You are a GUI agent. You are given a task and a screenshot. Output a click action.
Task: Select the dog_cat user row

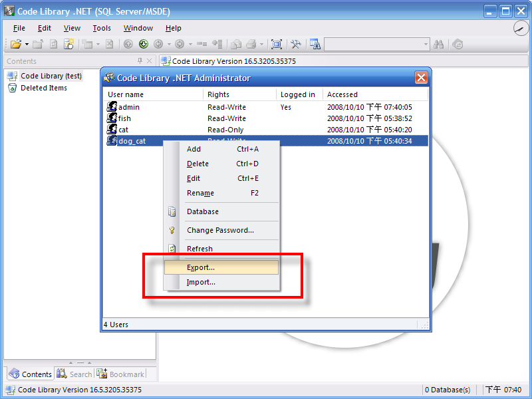pyautogui.click(x=267, y=141)
